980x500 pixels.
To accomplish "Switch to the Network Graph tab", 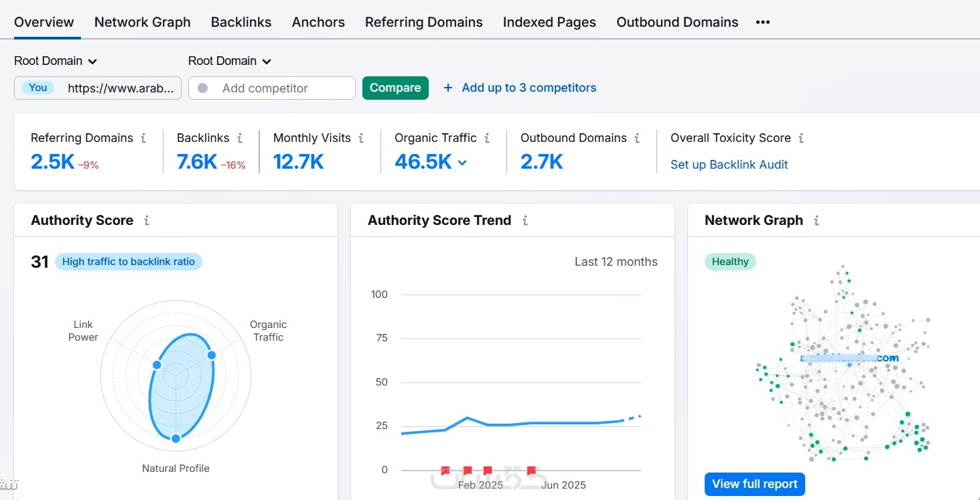I will pyautogui.click(x=143, y=22).
